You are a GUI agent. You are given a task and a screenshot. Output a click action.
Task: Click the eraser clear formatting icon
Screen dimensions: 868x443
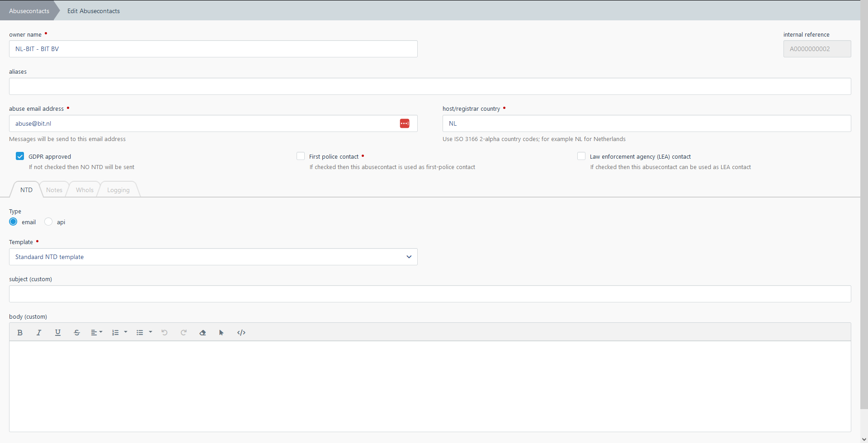tap(203, 333)
